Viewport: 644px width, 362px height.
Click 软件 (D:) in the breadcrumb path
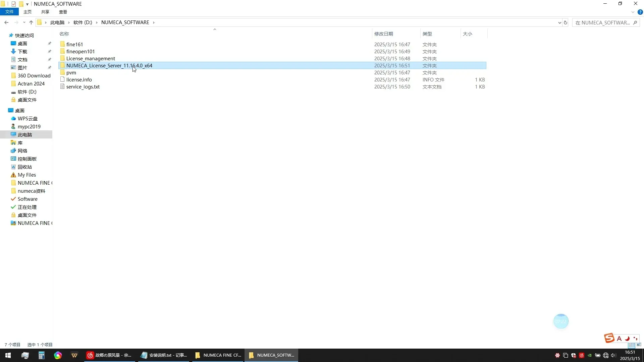tap(83, 22)
